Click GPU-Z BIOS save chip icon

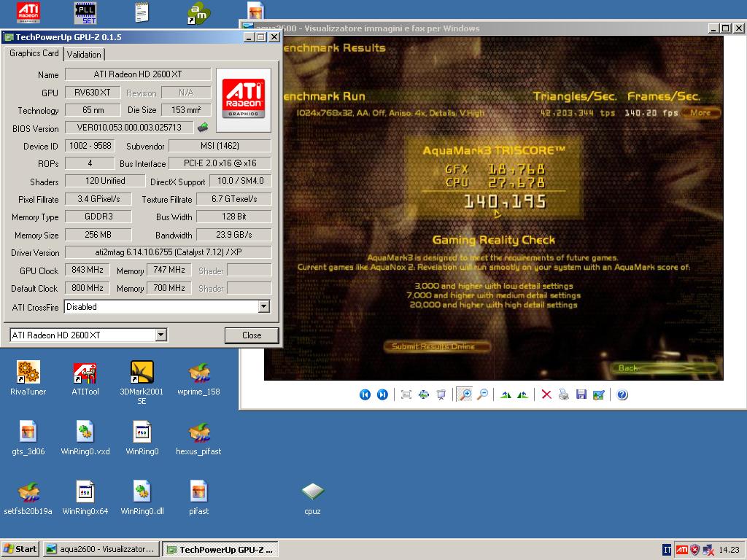click(203, 127)
